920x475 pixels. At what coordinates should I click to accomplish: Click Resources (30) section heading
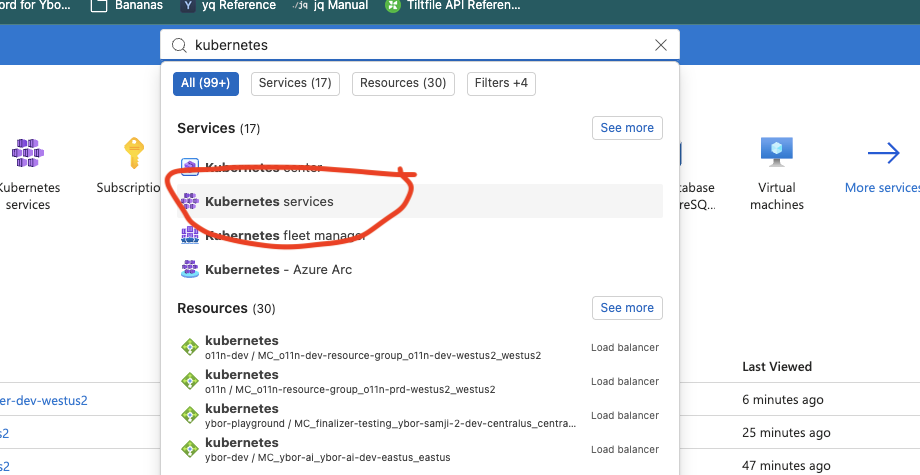click(226, 308)
